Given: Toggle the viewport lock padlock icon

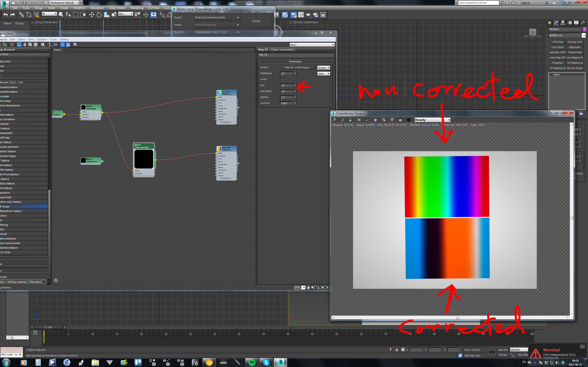Looking at the screenshot, I should 351,120.
